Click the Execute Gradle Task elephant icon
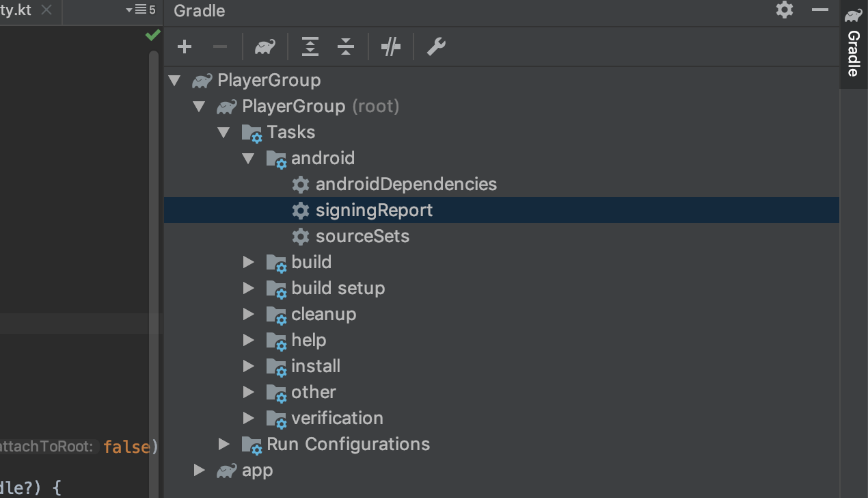 click(x=265, y=47)
